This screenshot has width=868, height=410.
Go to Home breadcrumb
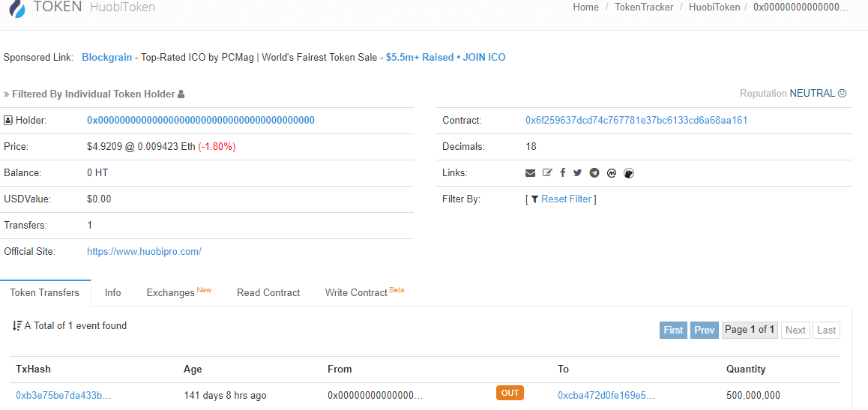pyautogui.click(x=585, y=7)
